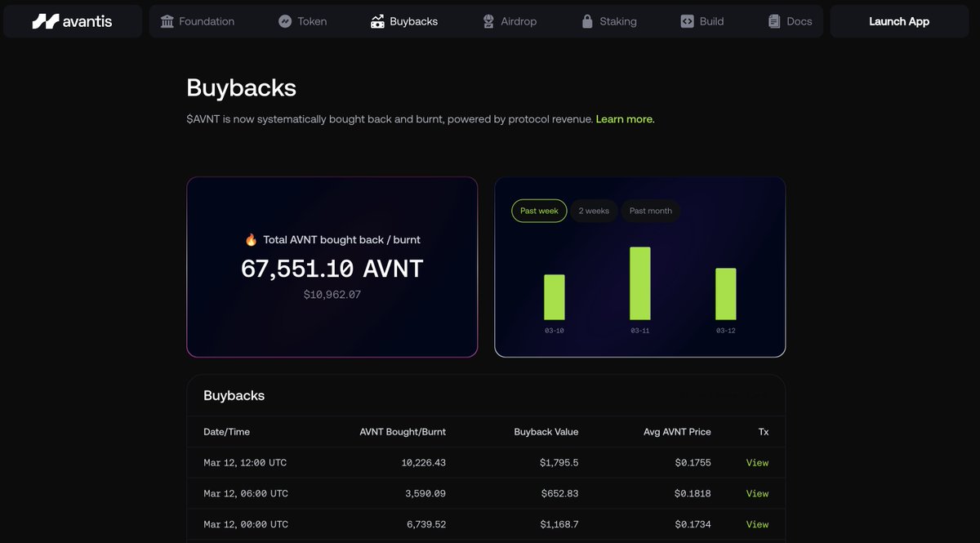Click the AVNT Bought/Burnt column header

(x=403, y=432)
